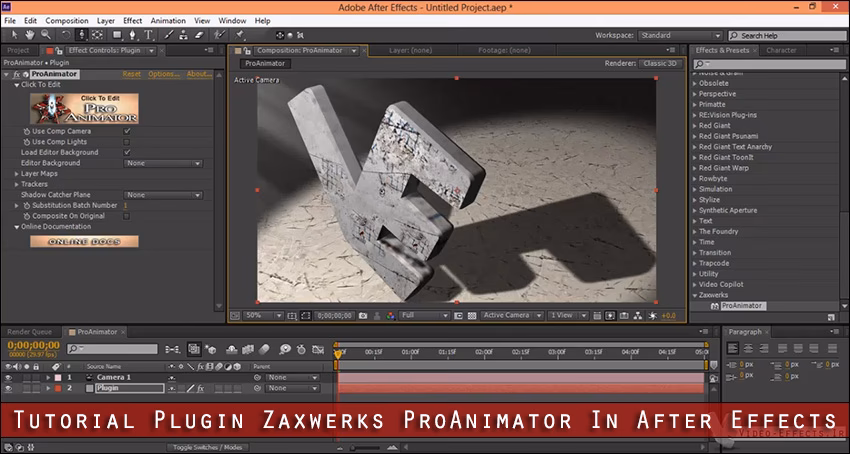850x454 pixels.
Task: Select the Brush tool
Action: (169, 35)
